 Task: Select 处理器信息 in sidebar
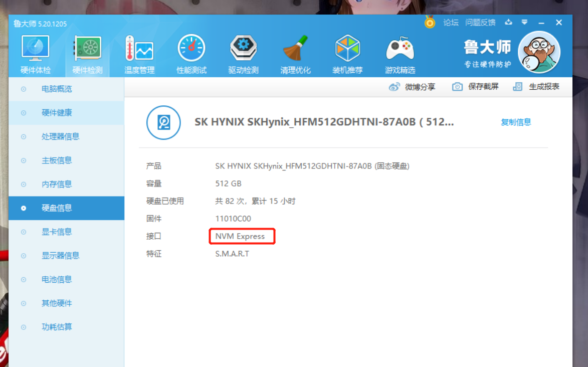click(66, 136)
